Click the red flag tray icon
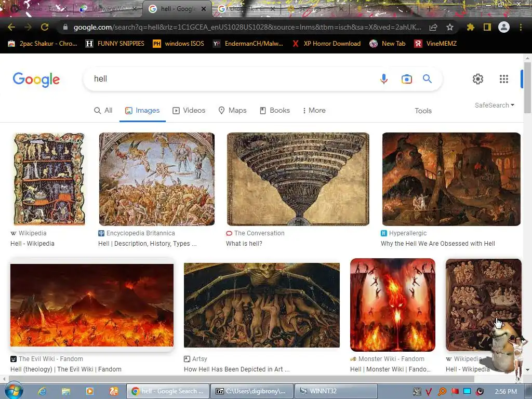 click(455, 392)
